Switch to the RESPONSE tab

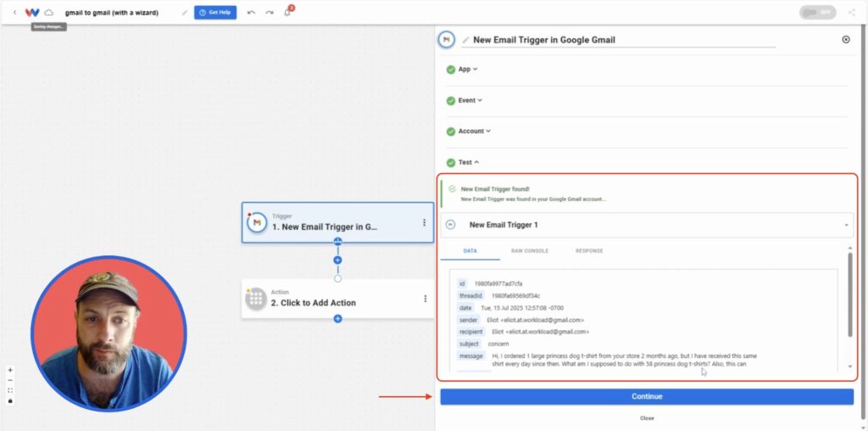pos(589,251)
